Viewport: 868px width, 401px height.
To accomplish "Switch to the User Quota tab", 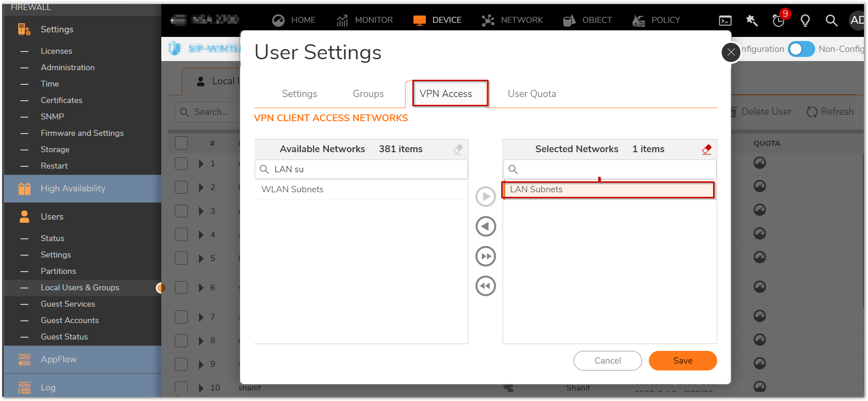I will pos(532,94).
